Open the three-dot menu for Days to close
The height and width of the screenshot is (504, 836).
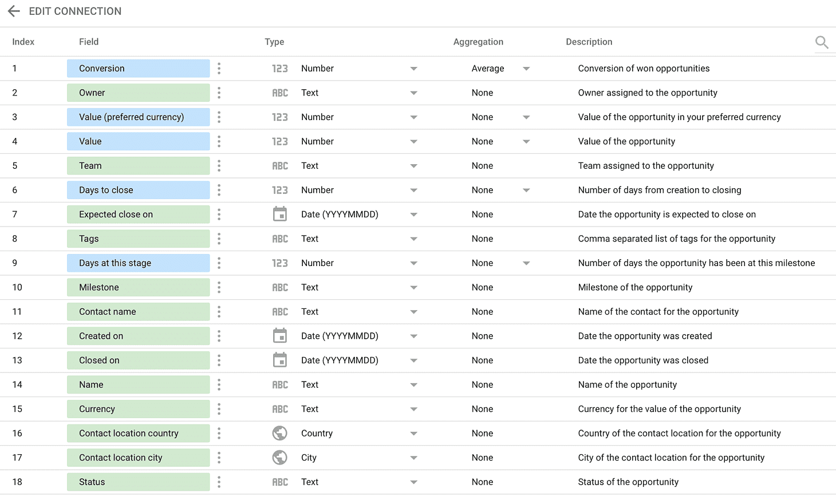[219, 190]
